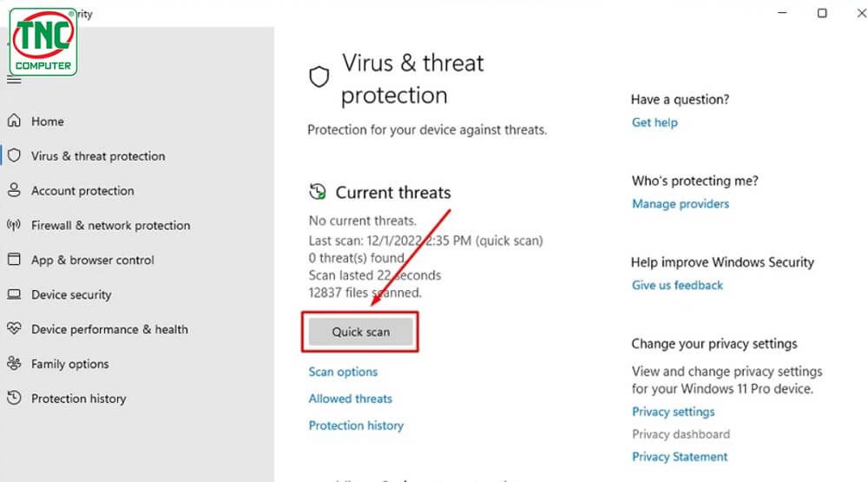The image size is (868, 482).
Task: Open Scan options link
Action: (343, 372)
